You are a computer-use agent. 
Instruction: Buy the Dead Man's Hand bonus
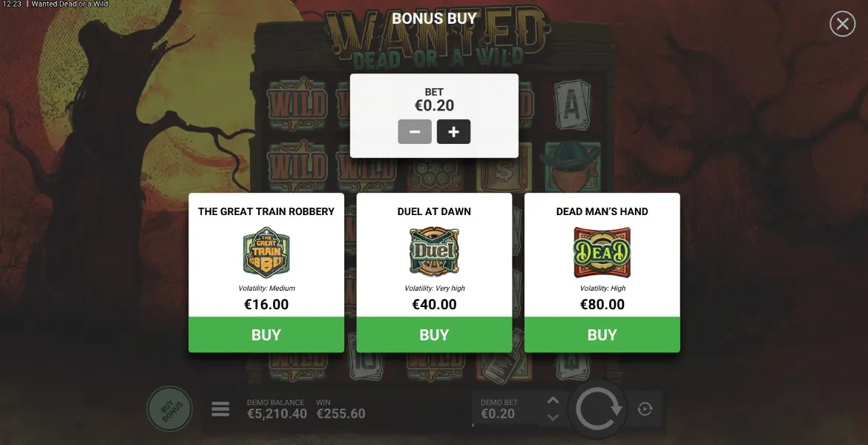click(602, 334)
